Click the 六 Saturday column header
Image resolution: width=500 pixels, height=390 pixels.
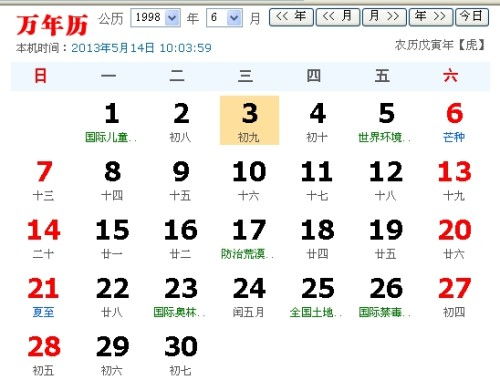click(x=450, y=76)
